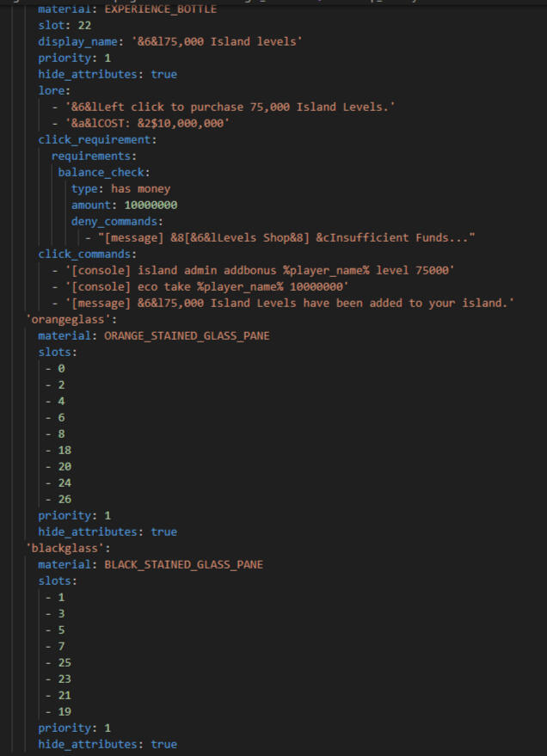The height and width of the screenshot is (756, 547).
Task: Click the 'deny_commands:' key
Action: click(117, 221)
